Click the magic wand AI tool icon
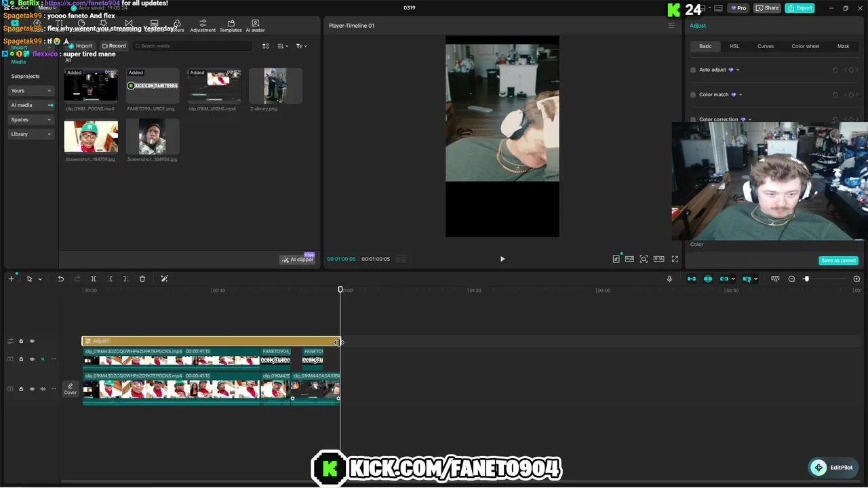 [164, 279]
